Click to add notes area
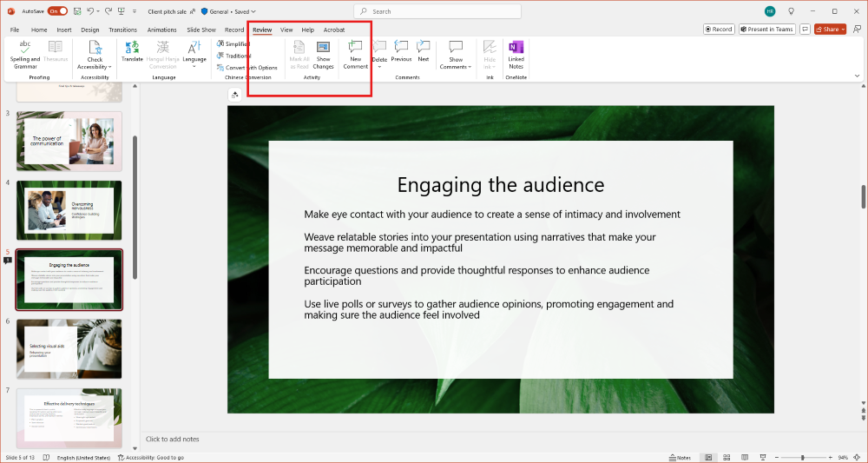This screenshot has height=463, width=868. pos(172,440)
